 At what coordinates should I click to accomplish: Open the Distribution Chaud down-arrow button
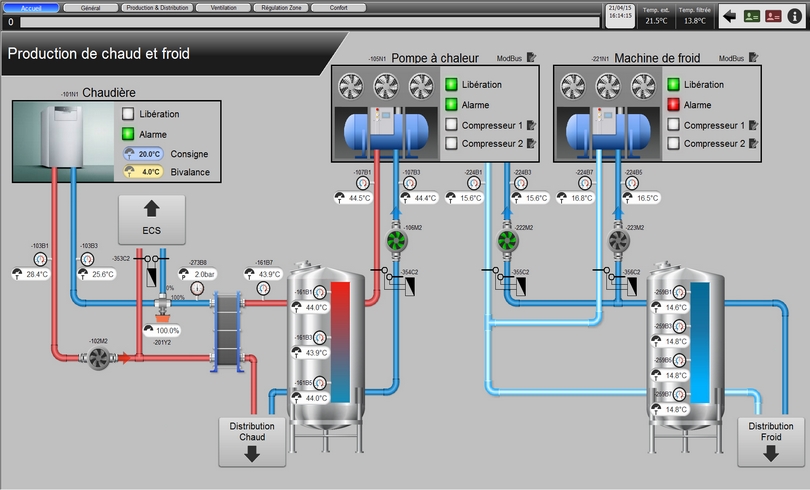click(252, 442)
